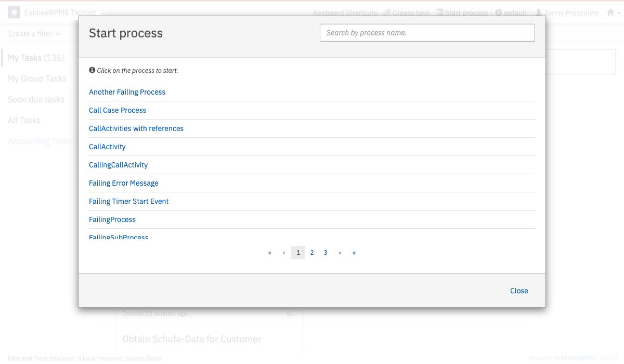The image size is (624, 364).
Task: Start the FailingProcess entry
Action: coord(112,219)
